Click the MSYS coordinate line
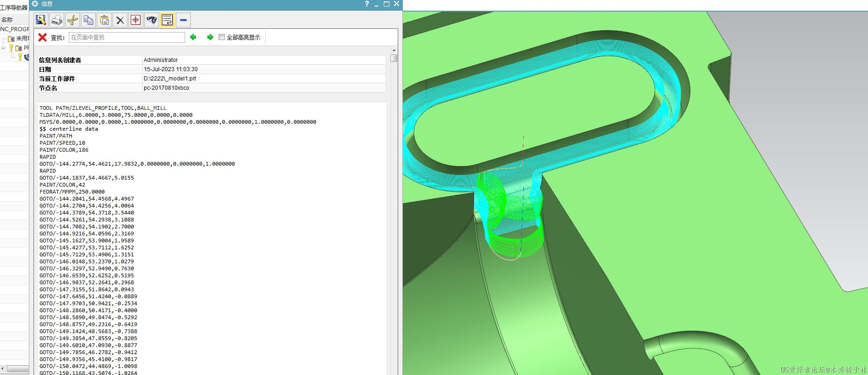The width and height of the screenshot is (868, 375). pyautogui.click(x=178, y=122)
